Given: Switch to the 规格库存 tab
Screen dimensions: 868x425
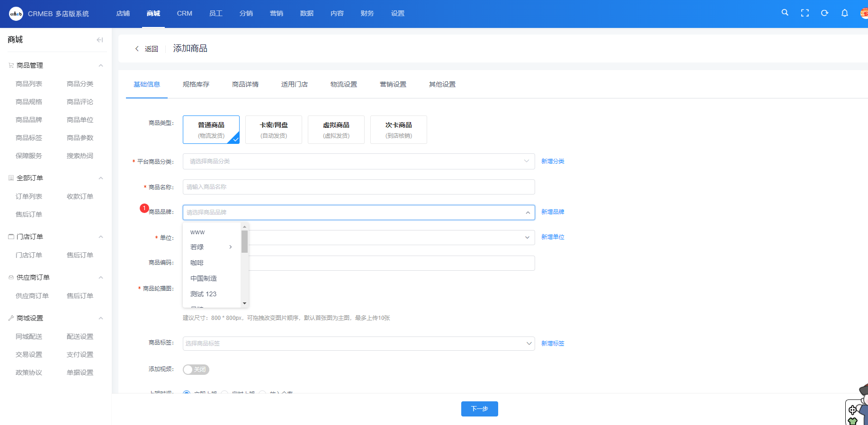Looking at the screenshot, I should pyautogui.click(x=196, y=84).
